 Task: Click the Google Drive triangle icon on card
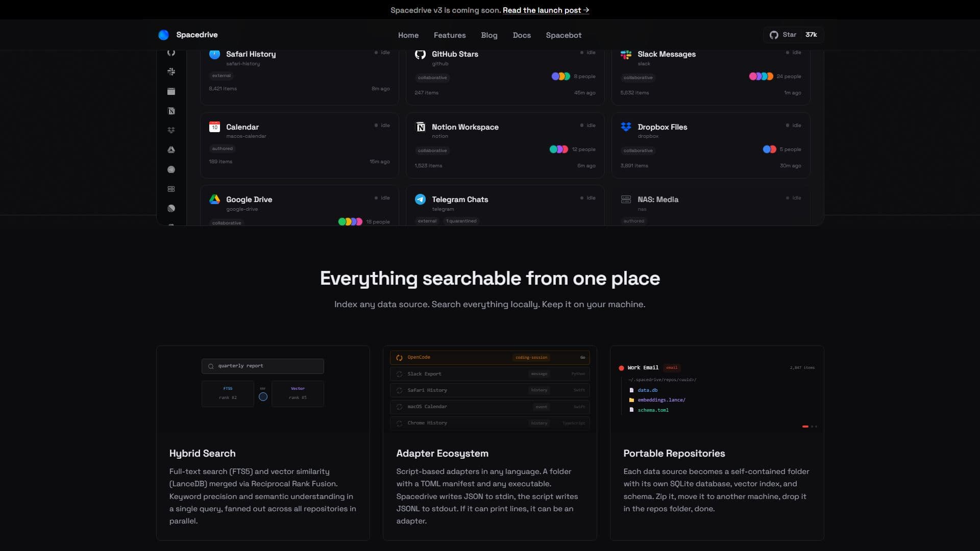(214, 199)
